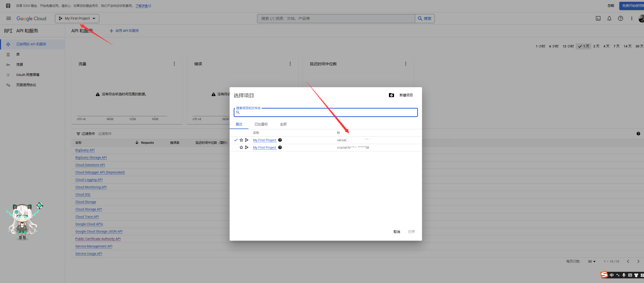Click the IME microphone voice input icon
The width and height of the screenshot is (644, 283).
click(x=624, y=275)
